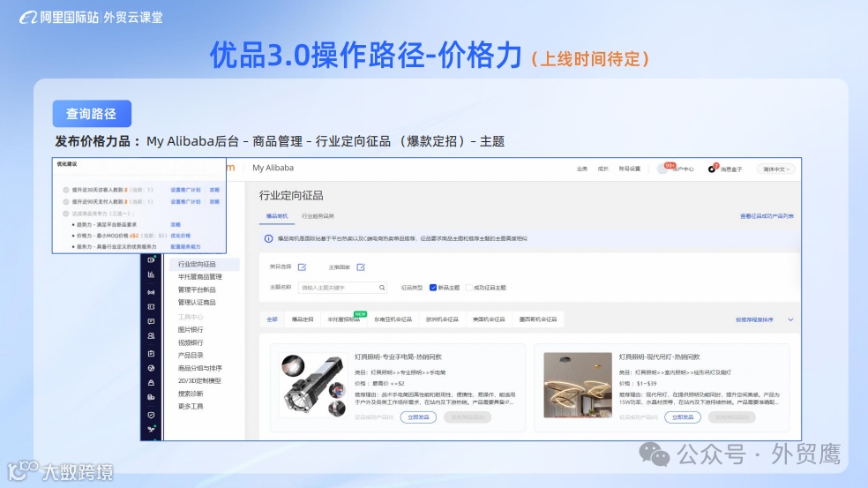The height and width of the screenshot is (488, 868).
Task: Select the 东南亚机会征品 filter tab
Action: (x=393, y=319)
